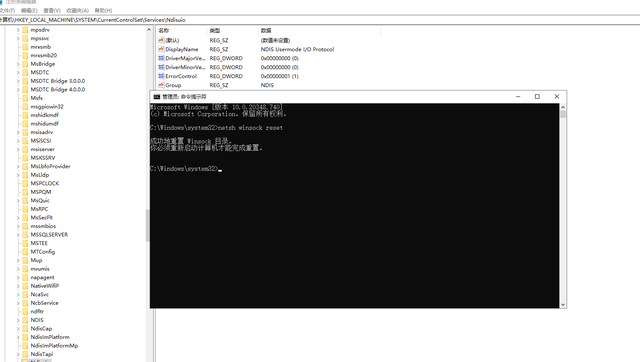Click the ErrorControl DWORD value icon
The height and width of the screenshot is (362, 640).
(161, 76)
